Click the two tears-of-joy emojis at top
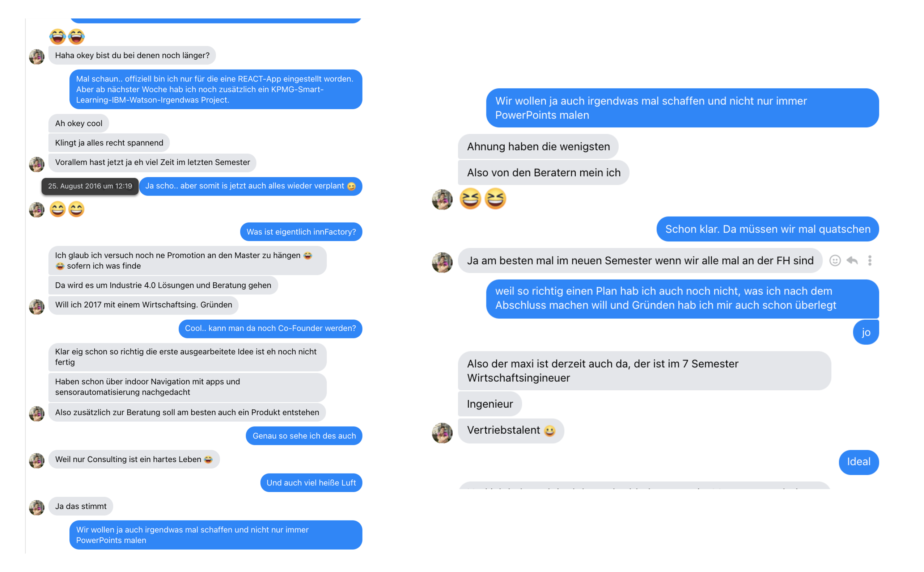 [67, 37]
